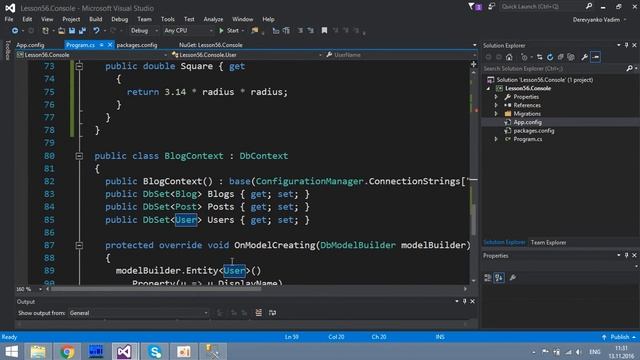This screenshot has width=640, height=360.
Task: Click the Save floppy disk icon
Action: point(72,31)
